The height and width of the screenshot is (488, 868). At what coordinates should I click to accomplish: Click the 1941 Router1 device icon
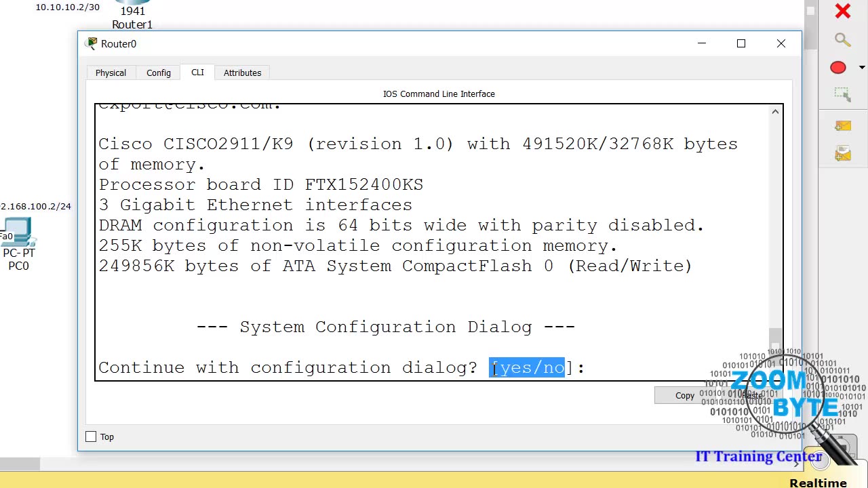tap(133, 3)
